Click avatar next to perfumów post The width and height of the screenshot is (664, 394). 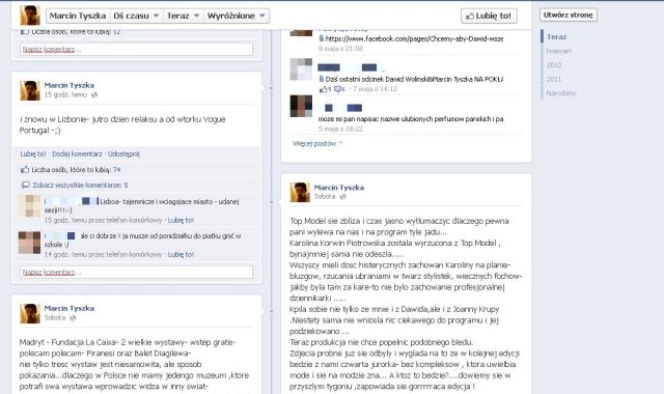[x=301, y=106]
